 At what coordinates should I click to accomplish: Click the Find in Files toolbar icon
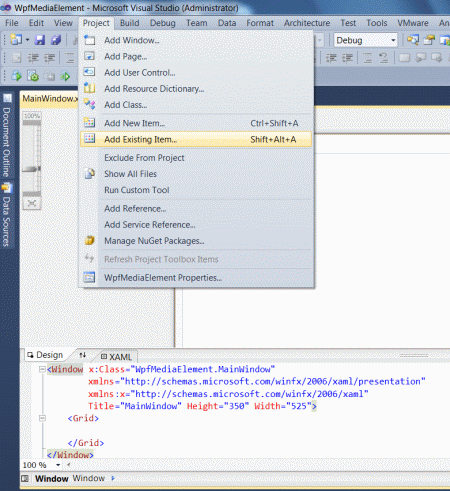pyautogui.click(x=413, y=40)
